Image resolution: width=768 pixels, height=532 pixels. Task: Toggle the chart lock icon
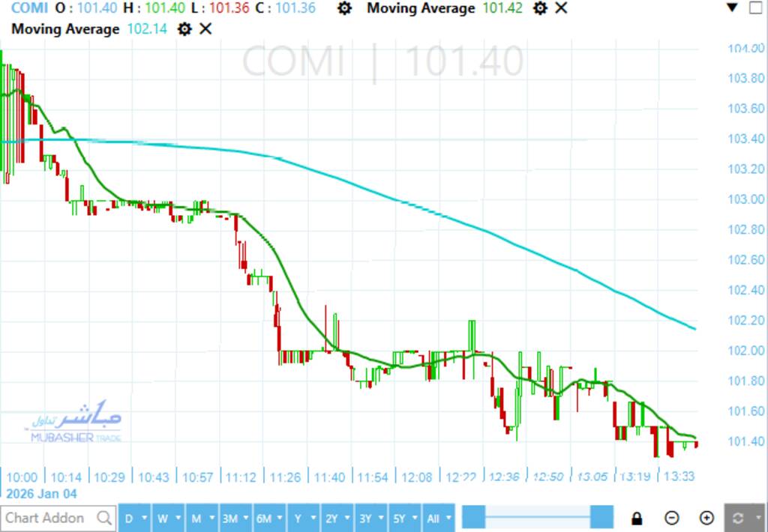tap(637, 518)
